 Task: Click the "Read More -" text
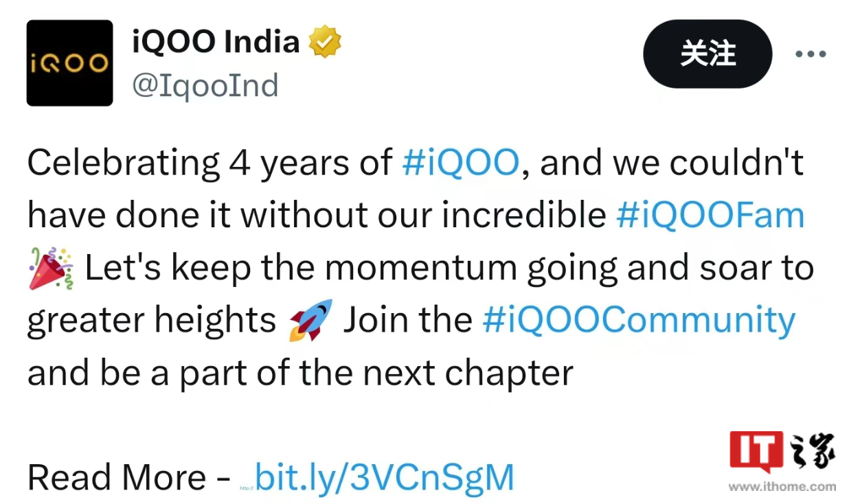click(x=128, y=477)
